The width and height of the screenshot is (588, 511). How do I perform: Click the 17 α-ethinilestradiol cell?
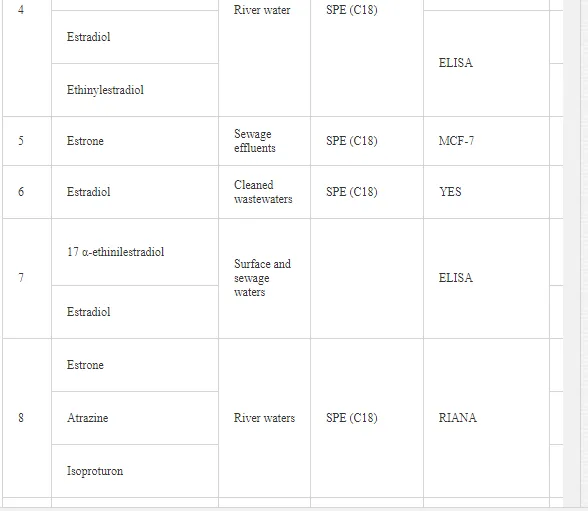tap(135, 252)
